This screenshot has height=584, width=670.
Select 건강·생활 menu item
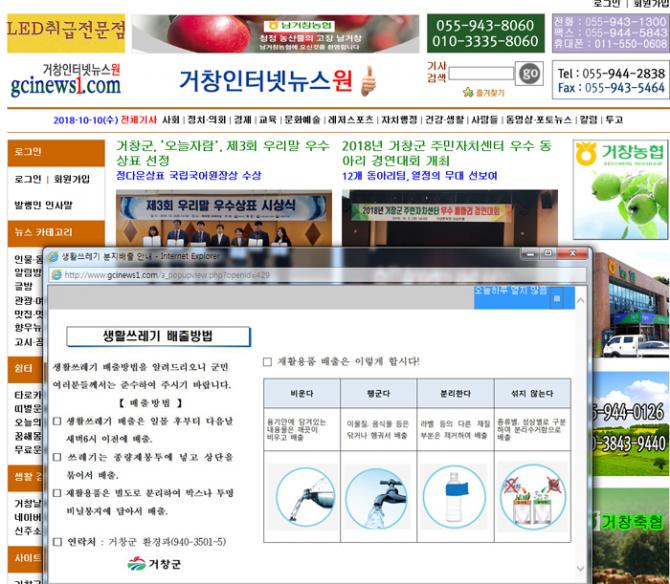click(444, 120)
